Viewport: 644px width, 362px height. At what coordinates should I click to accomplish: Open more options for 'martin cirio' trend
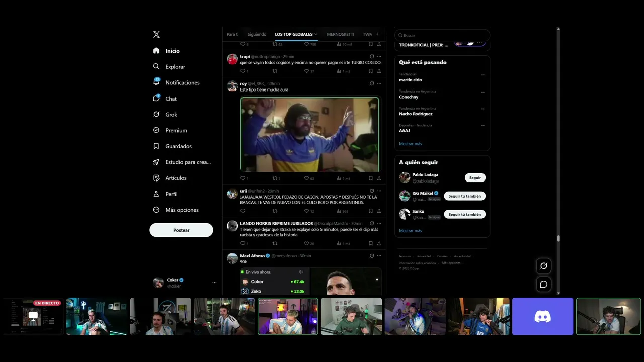click(x=483, y=75)
